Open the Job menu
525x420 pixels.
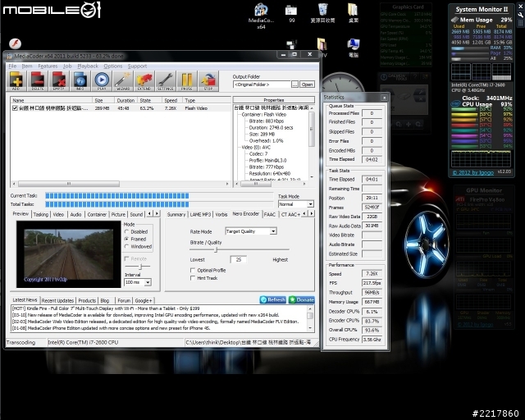67,66
